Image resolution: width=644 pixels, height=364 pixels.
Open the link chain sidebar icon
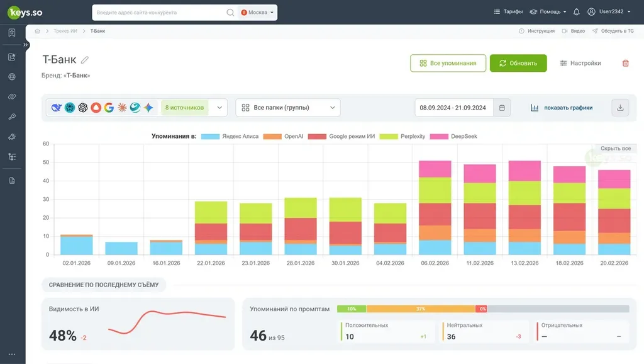pyautogui.click(x=12, y=96)
